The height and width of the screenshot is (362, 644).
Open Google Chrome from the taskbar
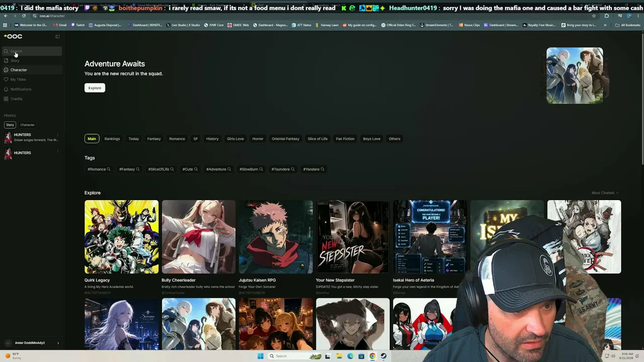point(372,356)
